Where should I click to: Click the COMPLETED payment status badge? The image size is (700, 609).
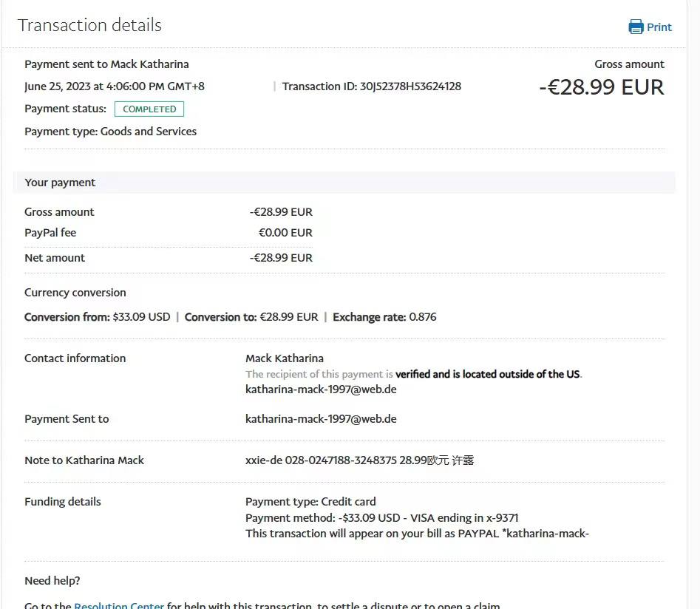[149, 109]
